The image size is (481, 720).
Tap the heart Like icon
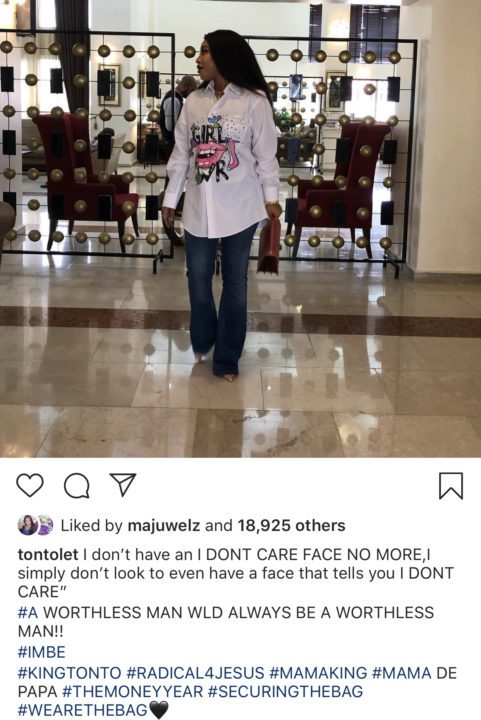point(30,485)
